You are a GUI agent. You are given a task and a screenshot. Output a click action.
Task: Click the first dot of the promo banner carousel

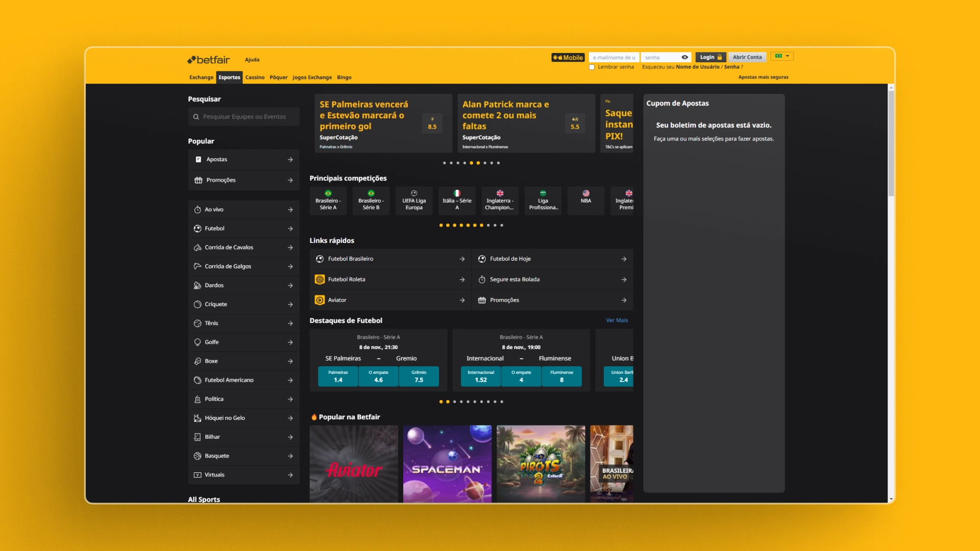[x=444, y=163]
